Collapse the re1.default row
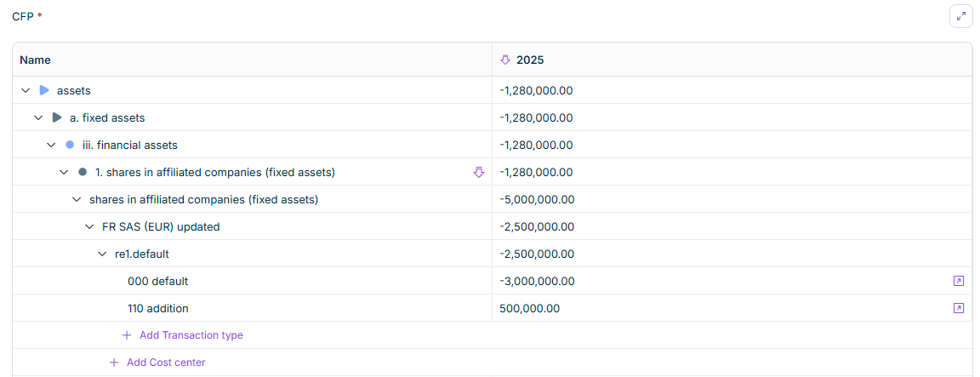The width and height of the screenshot is (980, 377). pos(102,254)
